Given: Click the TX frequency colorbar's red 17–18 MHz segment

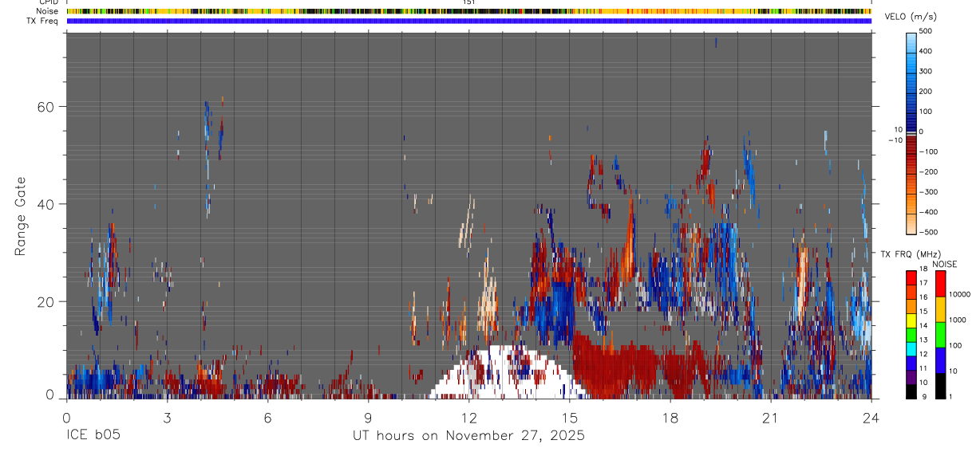Looking at the screenshot, I should pos(911,277).
